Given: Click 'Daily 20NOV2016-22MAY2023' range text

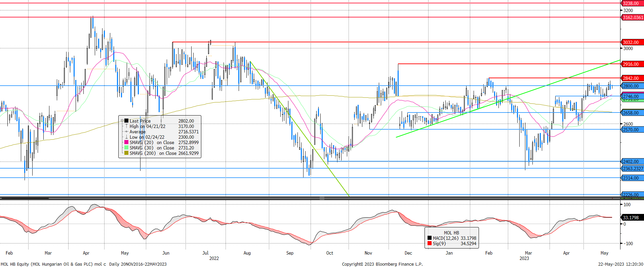Looking at the screenshot, I should [138, 264].
